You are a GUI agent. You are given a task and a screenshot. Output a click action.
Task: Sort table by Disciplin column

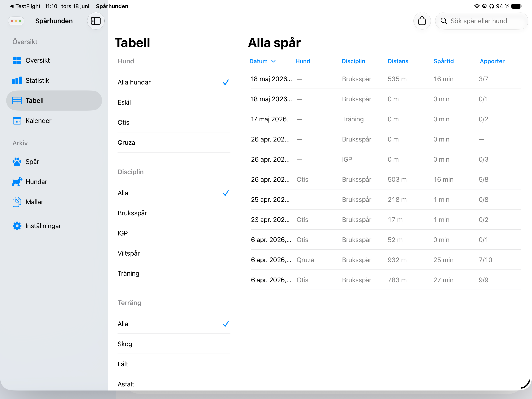click(x=353, y=61)
